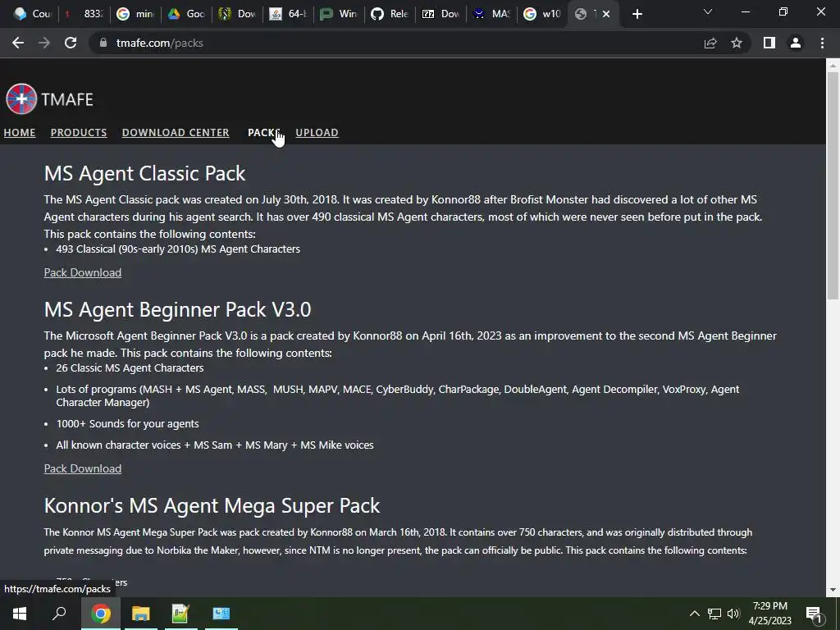
Task: Open File Explorer from the taskbar
Action: (140, 614)
